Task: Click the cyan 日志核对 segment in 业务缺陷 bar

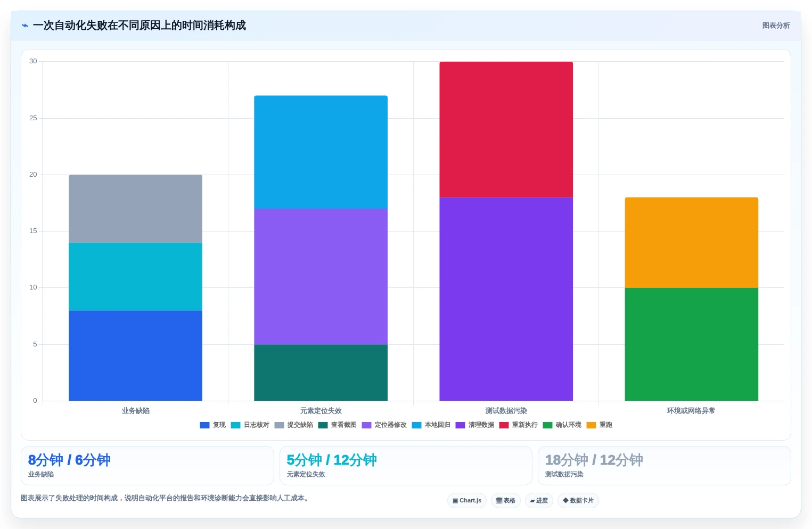Action: tap(135, 277)
